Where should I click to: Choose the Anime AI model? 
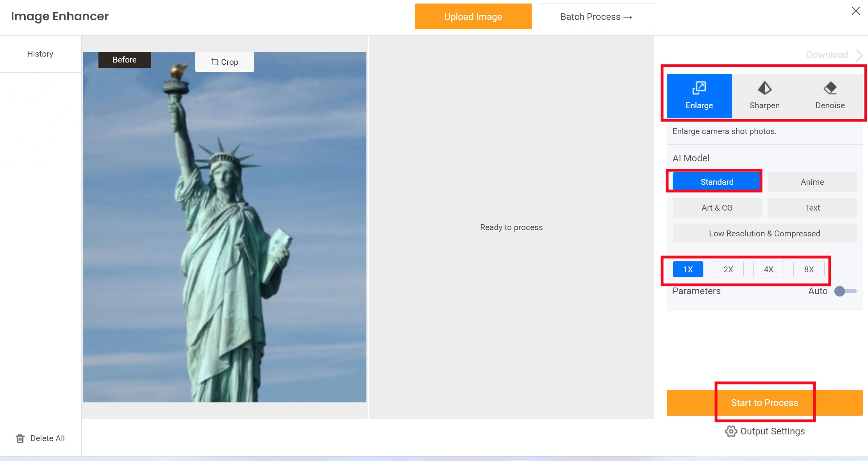[812, 182]
